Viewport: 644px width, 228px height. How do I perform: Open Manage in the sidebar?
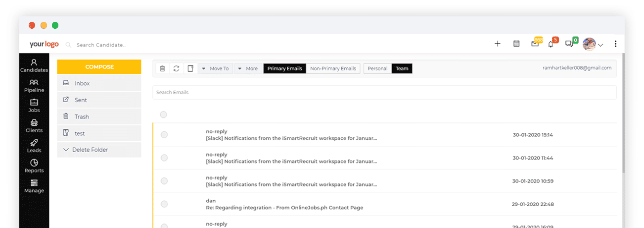34,186
